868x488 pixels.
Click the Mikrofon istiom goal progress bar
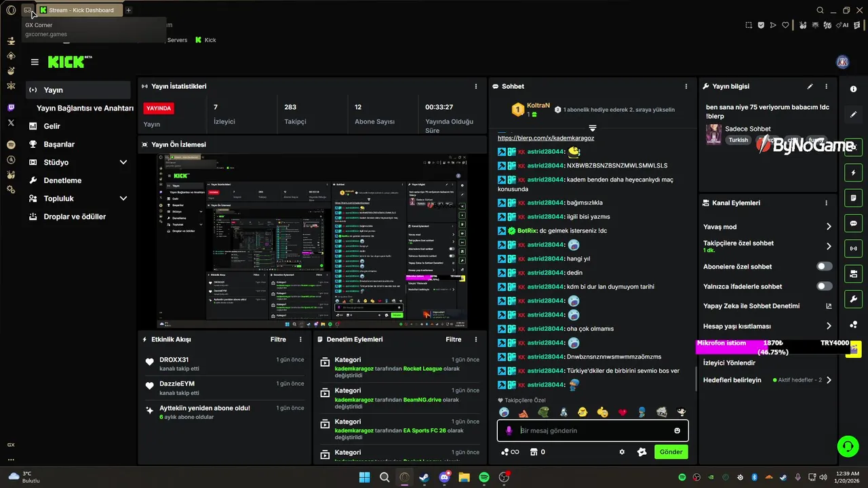coord(772,347)
